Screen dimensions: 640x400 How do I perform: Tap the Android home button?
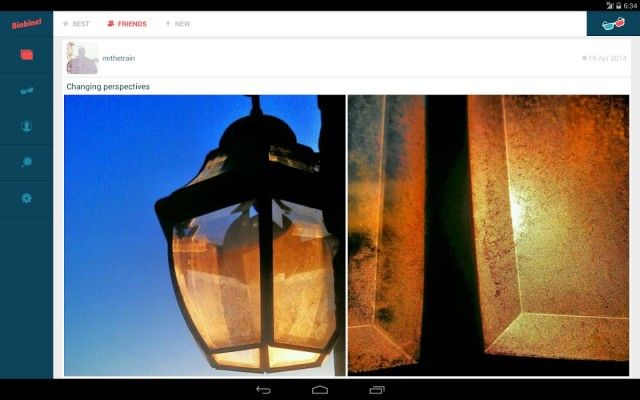tap(320, 390)
